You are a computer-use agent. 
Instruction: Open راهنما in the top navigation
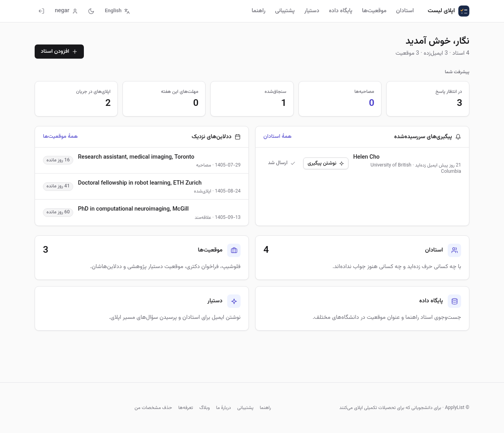click(258, 11)
